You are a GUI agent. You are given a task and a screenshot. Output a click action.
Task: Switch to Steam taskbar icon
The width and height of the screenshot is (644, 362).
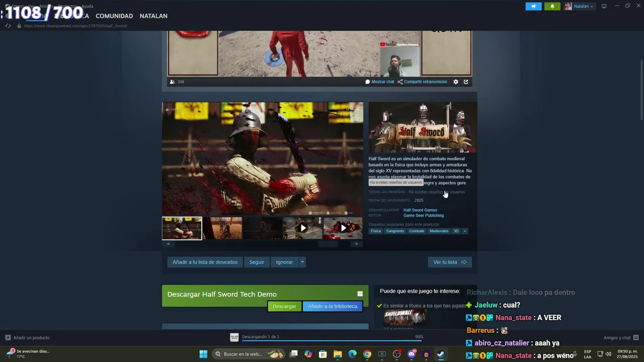point(441,354)
